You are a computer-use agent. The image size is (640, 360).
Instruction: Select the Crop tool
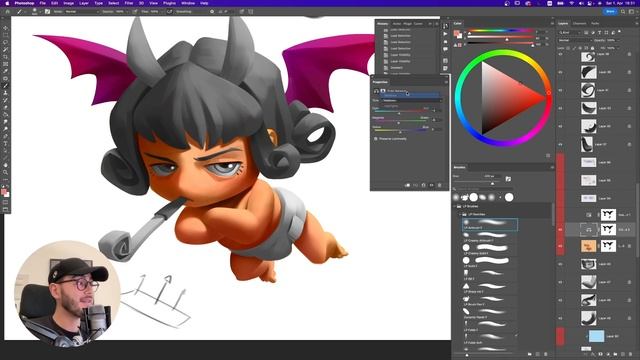point(5,57)
